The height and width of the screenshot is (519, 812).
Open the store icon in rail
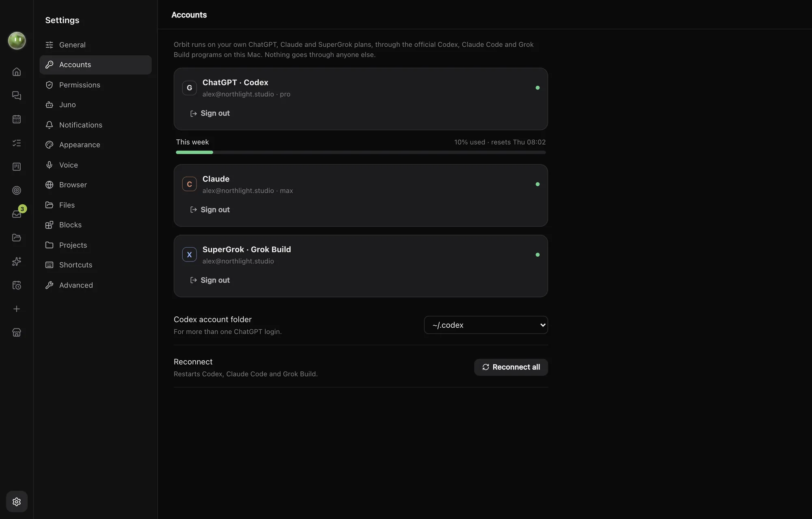pos(17,333)
